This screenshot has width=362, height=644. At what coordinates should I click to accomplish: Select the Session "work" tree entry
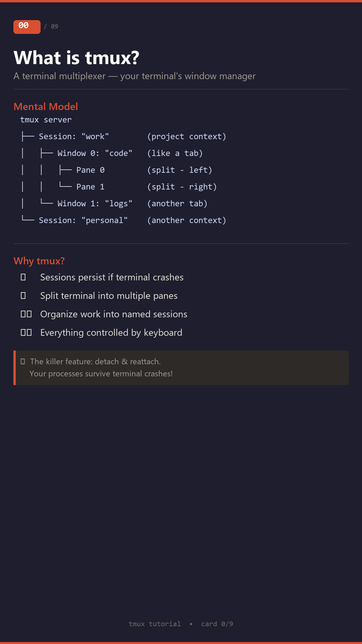coord(74,137)
